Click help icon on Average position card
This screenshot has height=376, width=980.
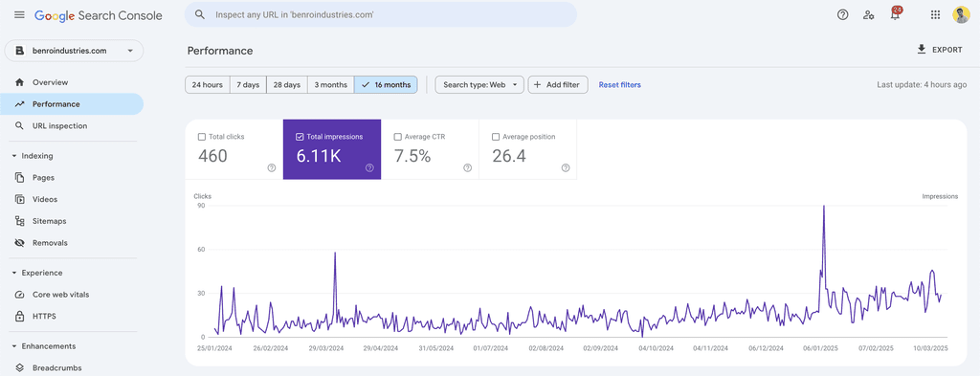566,167
